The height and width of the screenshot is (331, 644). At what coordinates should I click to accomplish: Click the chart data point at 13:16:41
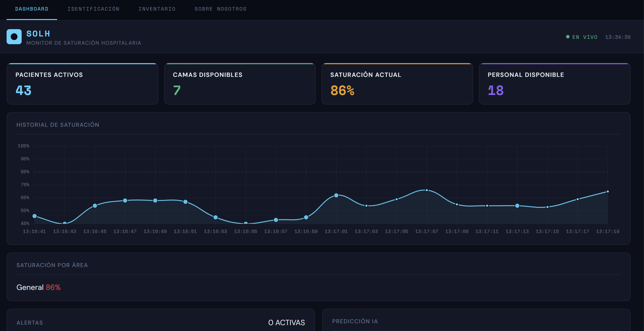tap(35, 216)
